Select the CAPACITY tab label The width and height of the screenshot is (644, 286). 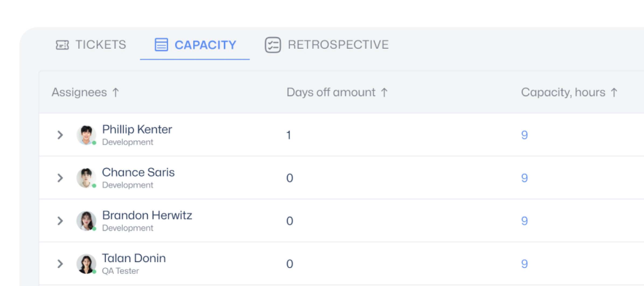tap(205, 45)
